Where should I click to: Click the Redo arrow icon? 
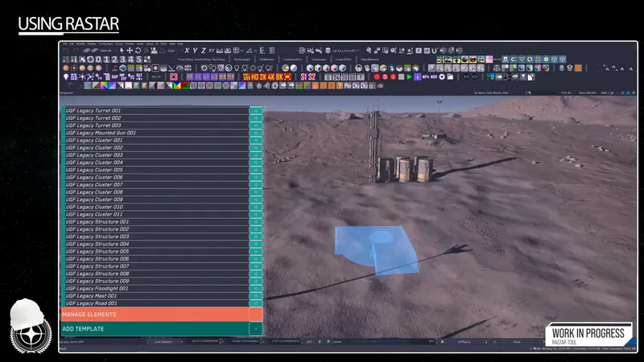(x=76, y=51)
